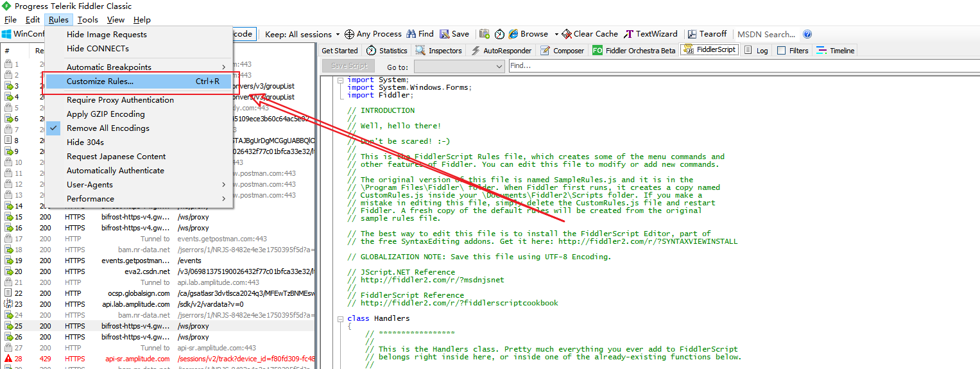The height and width of the screenshot is (369, 980).
Task: Select session 28 red warning icon row
Action: tap(158, 359)
